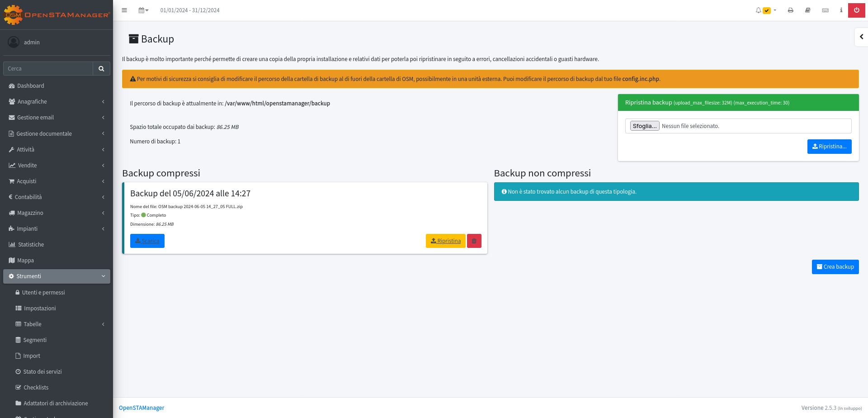Screen dimensions: 868x418
Task: Click Sfoglia to choose a file
Action: point(644,126)
